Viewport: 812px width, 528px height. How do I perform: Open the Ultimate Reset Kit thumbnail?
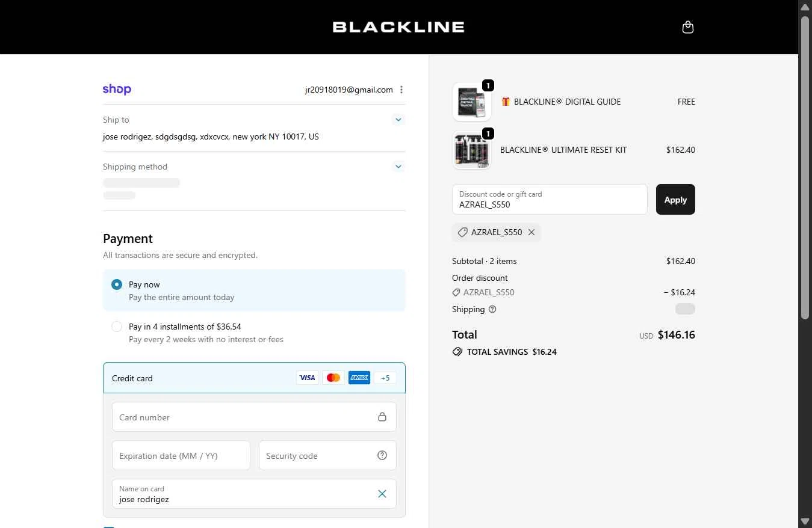472,150
